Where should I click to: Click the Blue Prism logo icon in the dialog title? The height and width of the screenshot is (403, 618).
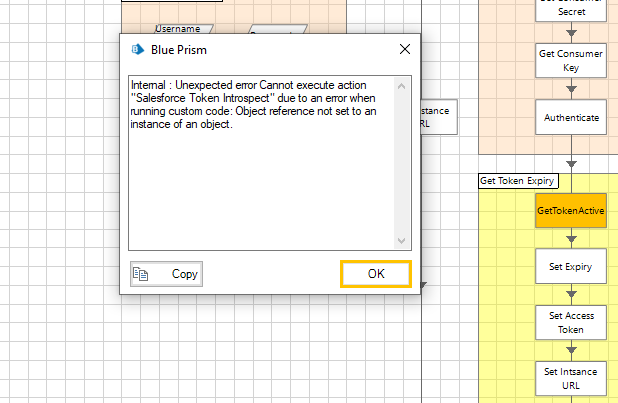[138, 50]
